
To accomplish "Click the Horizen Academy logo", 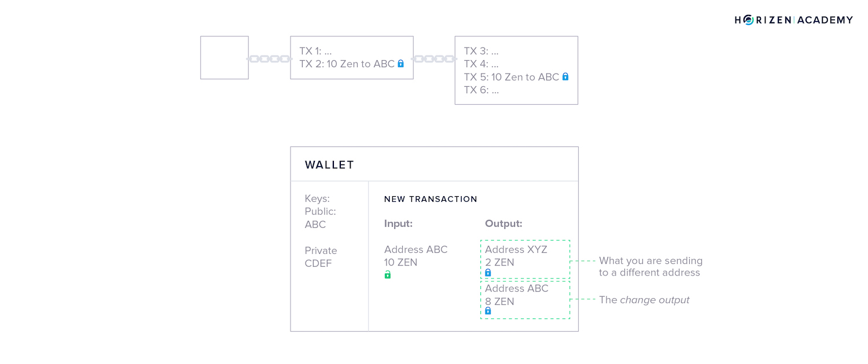I will [794, 20].
